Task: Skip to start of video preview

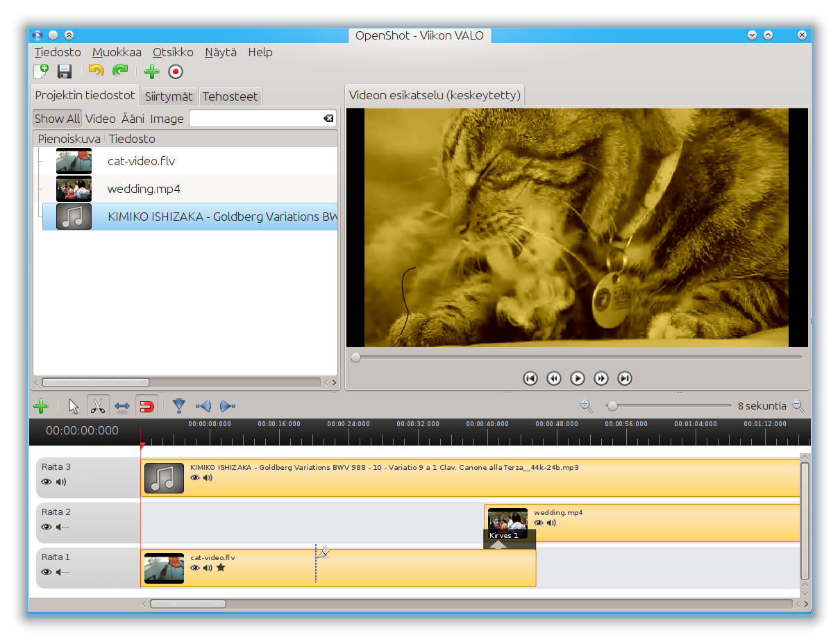Action: (530, 378)
